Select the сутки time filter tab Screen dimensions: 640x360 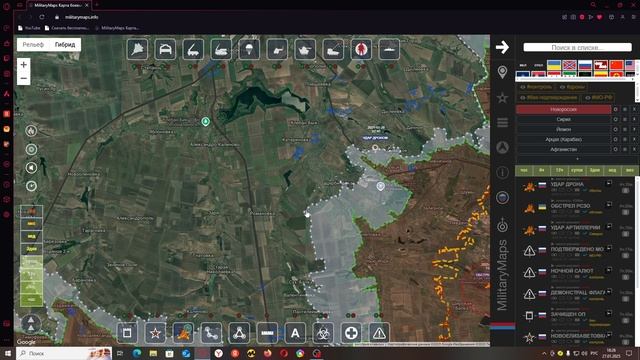(x=577, y=170)
